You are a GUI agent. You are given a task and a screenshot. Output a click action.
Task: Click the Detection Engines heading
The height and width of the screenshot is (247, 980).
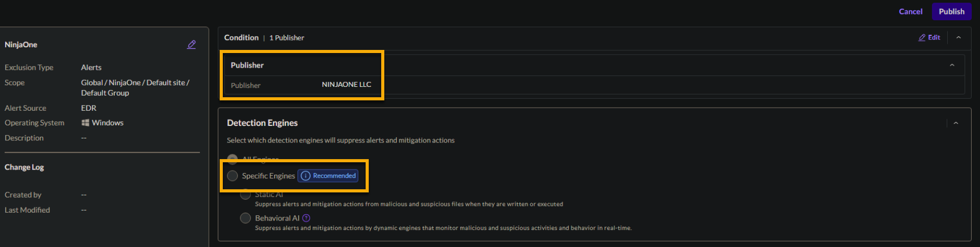tap(262, 123)
